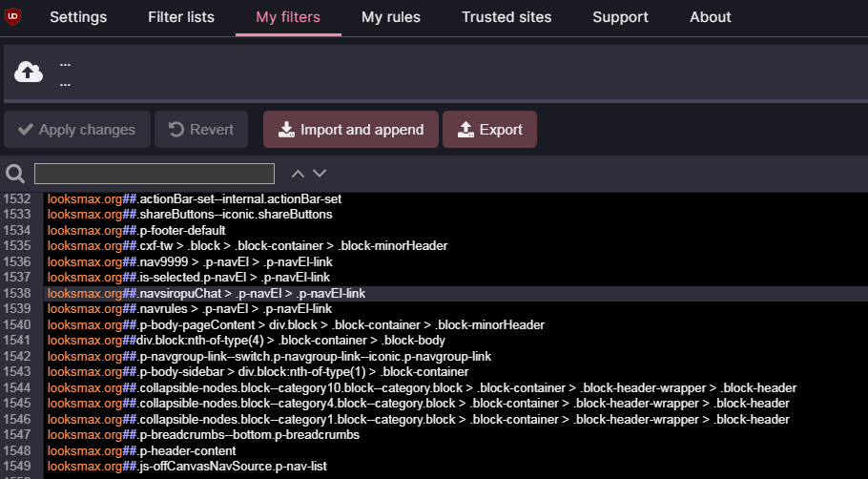Click the uBlock Origin shield logo
The height and width of the screenshot is (479, 868).
12,16
